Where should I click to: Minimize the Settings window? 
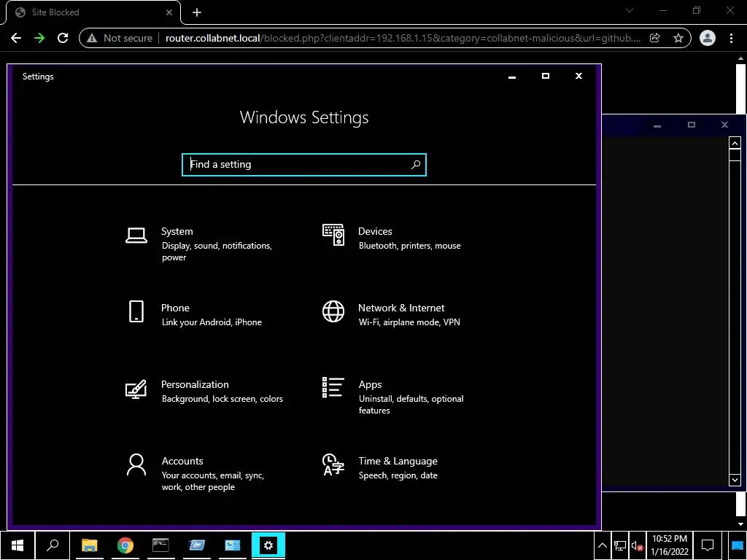512,76
